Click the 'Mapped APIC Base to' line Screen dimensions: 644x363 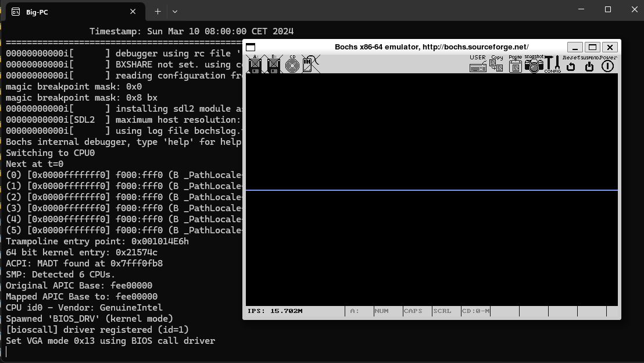pyautogui.click(x=82, y=297)
